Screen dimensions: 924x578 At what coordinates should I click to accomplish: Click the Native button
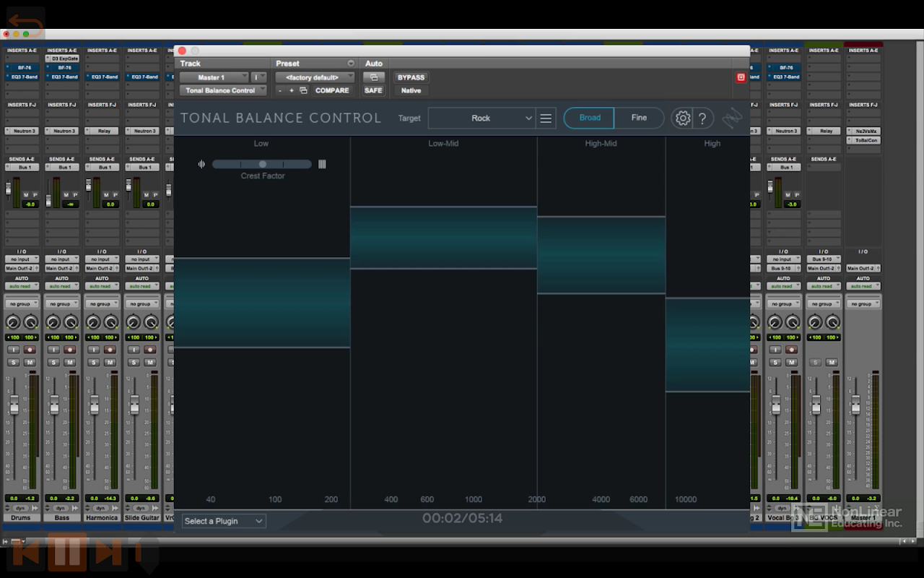tap(411, 90)
